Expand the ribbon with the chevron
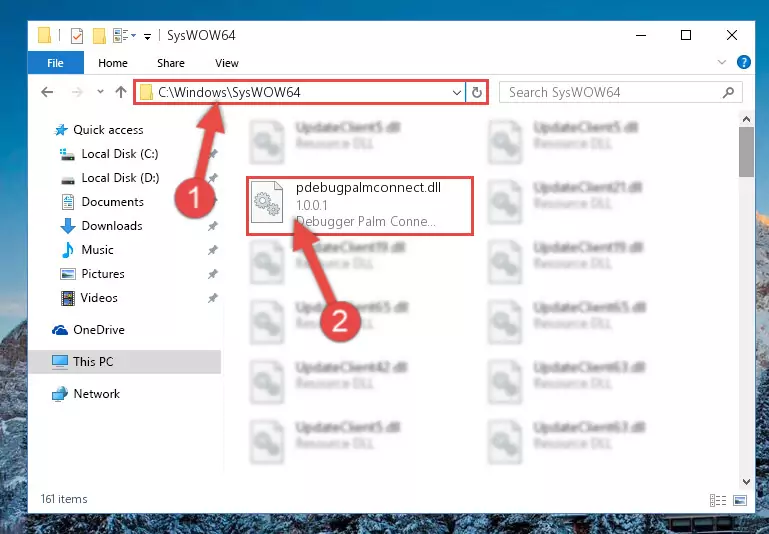 pyautogui.click(x=722, y=62)
